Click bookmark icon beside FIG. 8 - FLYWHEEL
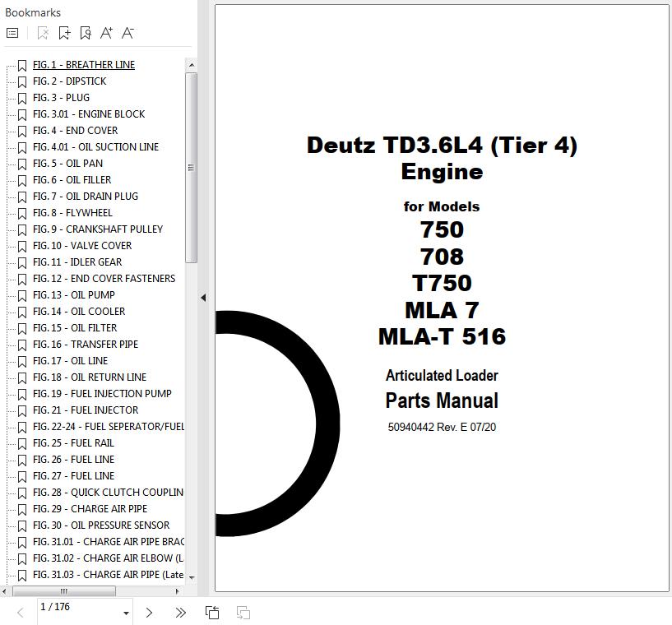672x625 pixels. point(22,213)
